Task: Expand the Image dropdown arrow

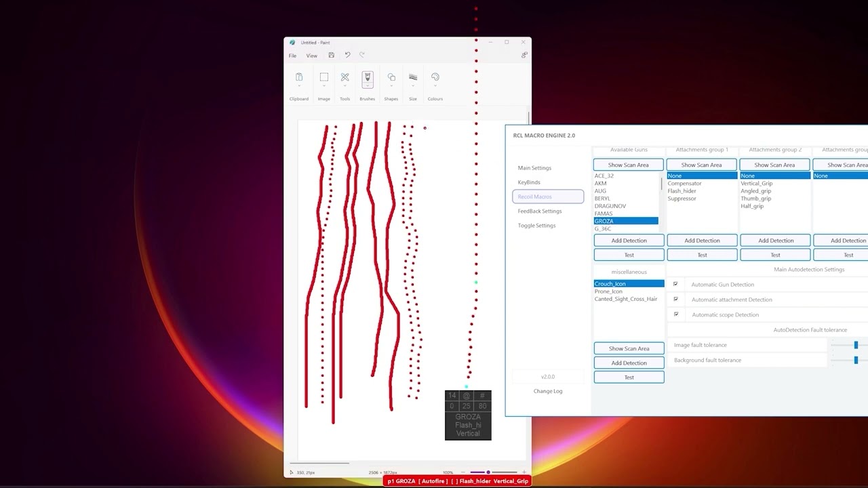Action: (324, 86)
